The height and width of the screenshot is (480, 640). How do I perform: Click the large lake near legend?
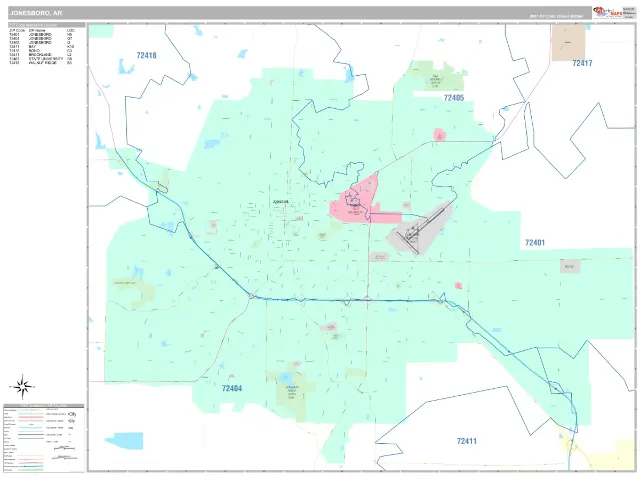tap(124, 441)
